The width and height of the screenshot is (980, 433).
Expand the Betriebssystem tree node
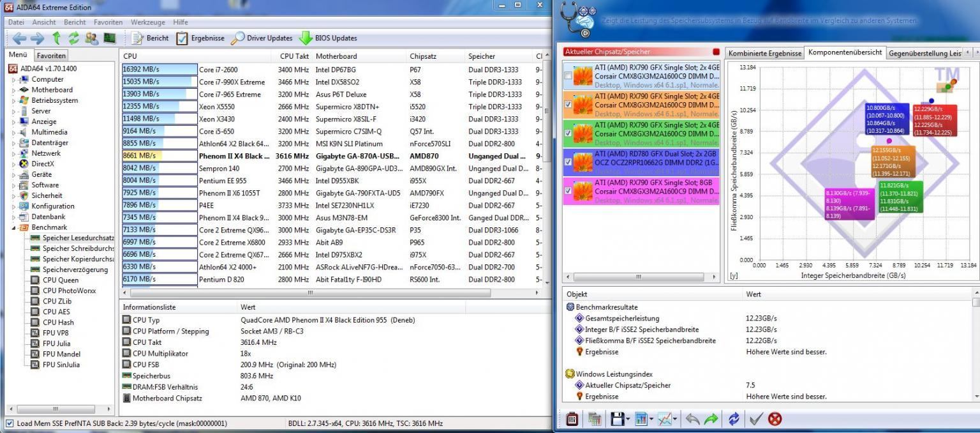click(14, 101)
